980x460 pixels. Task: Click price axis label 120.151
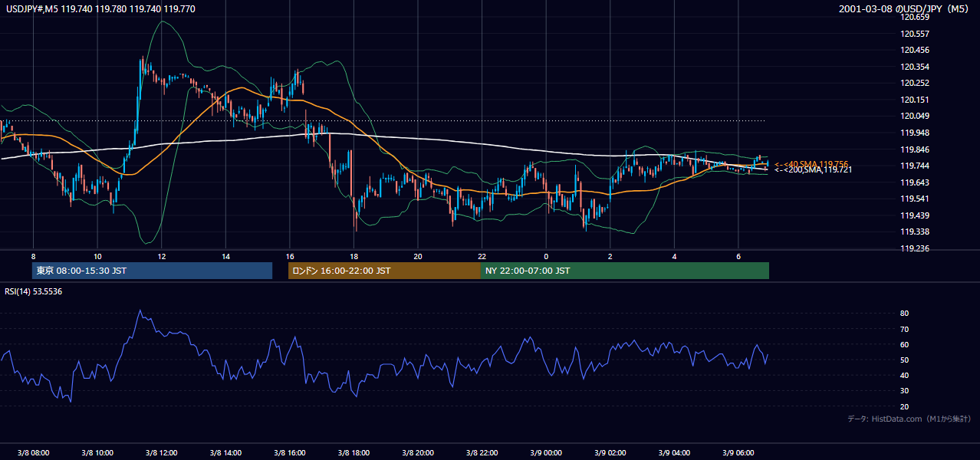916,100
